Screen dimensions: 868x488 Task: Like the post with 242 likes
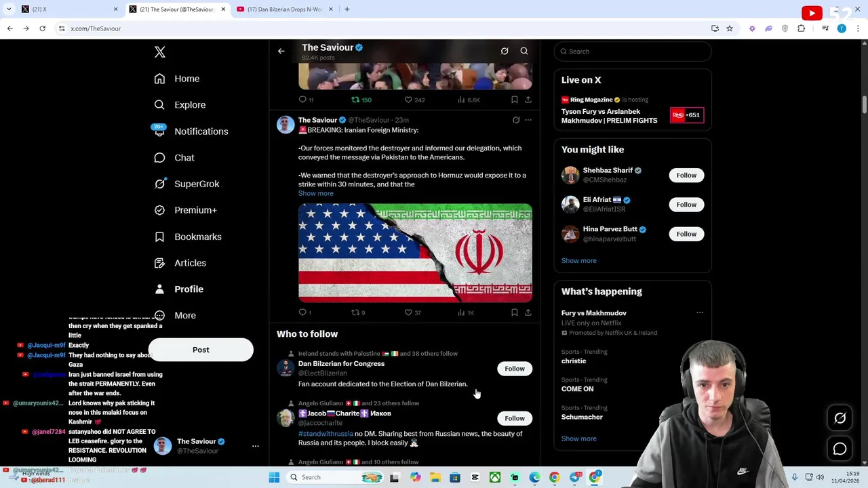(414, 100)
